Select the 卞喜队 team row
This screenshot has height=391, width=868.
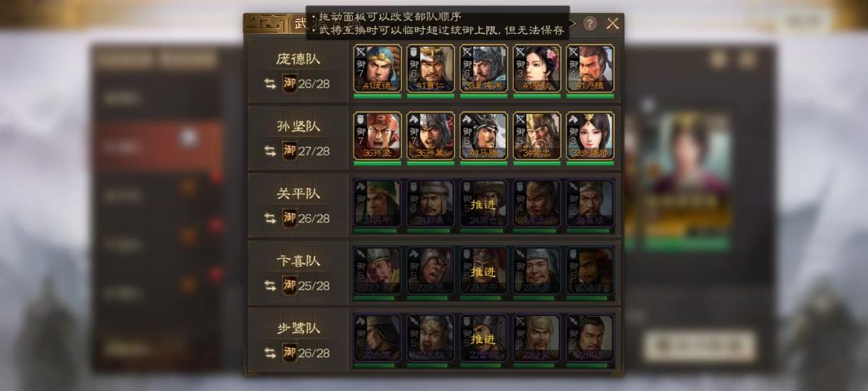point(434,273)
